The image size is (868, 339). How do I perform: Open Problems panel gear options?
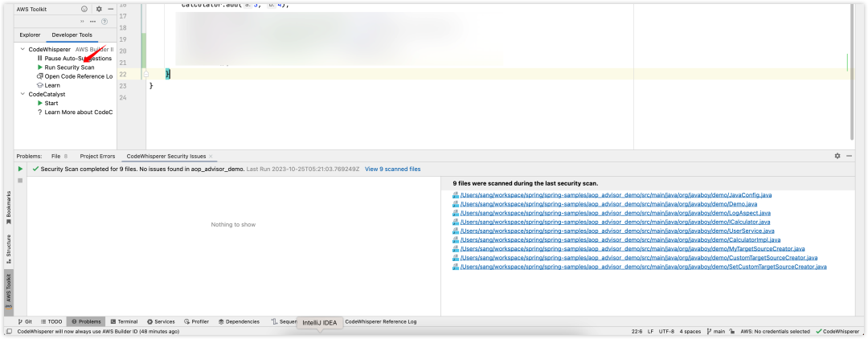(837, 156)
